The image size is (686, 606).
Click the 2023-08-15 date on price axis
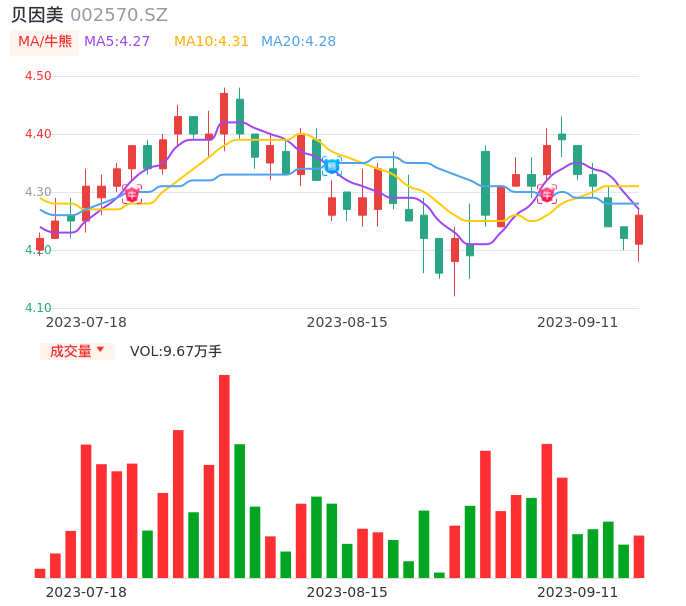pos(347,322)
